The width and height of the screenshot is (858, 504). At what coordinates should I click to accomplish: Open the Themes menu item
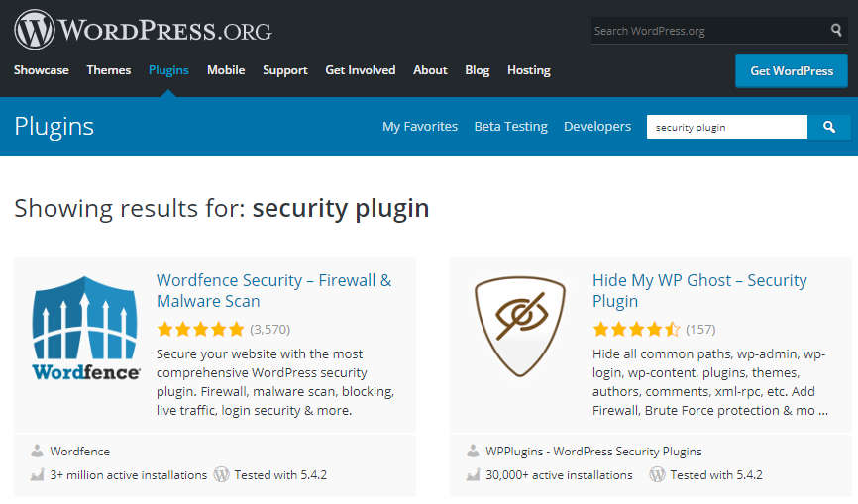[x=109, y=70]
